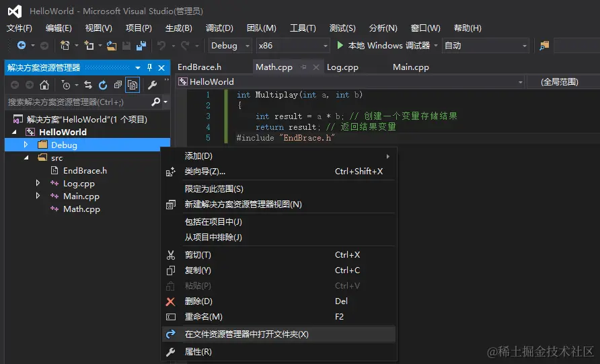
Task: Choose 复制(Y) in context menu
Action: coord(279,270)
